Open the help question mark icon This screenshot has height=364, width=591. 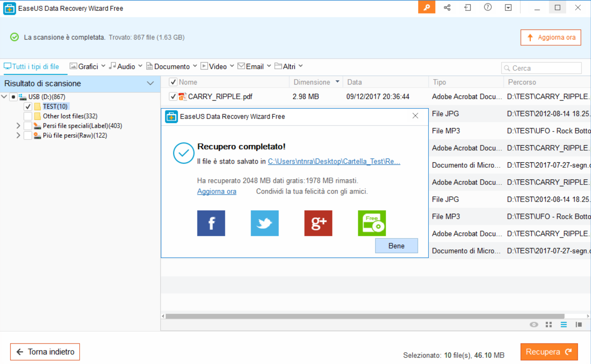click(x=488, y=7)
